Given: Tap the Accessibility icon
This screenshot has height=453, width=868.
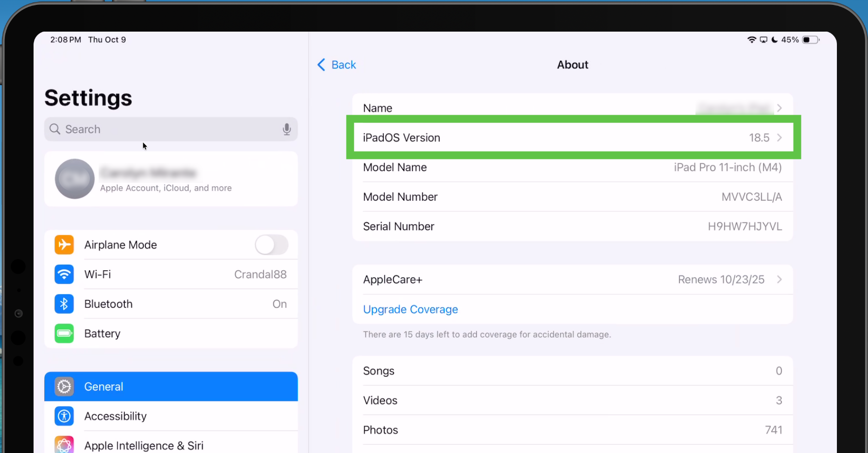Looking at the screenshot, I should (x=64, y=416).
